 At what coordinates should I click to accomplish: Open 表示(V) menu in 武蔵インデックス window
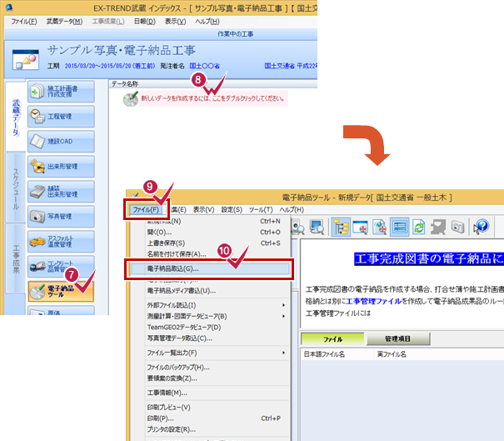pos(176,21)
